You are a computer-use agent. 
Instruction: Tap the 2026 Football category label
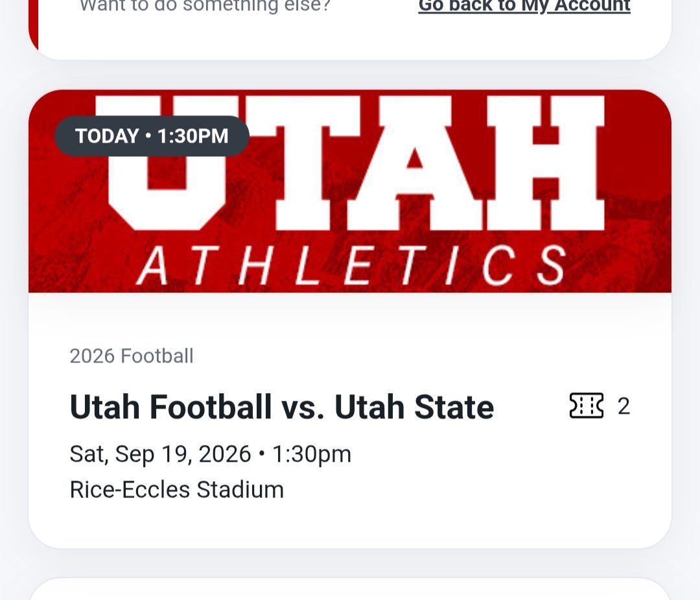tap(132, 356)
